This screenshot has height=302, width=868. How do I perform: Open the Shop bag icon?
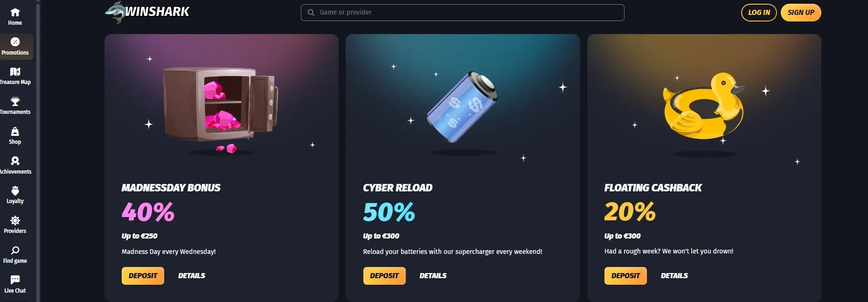pyautogui.click(x=15, y=132)
